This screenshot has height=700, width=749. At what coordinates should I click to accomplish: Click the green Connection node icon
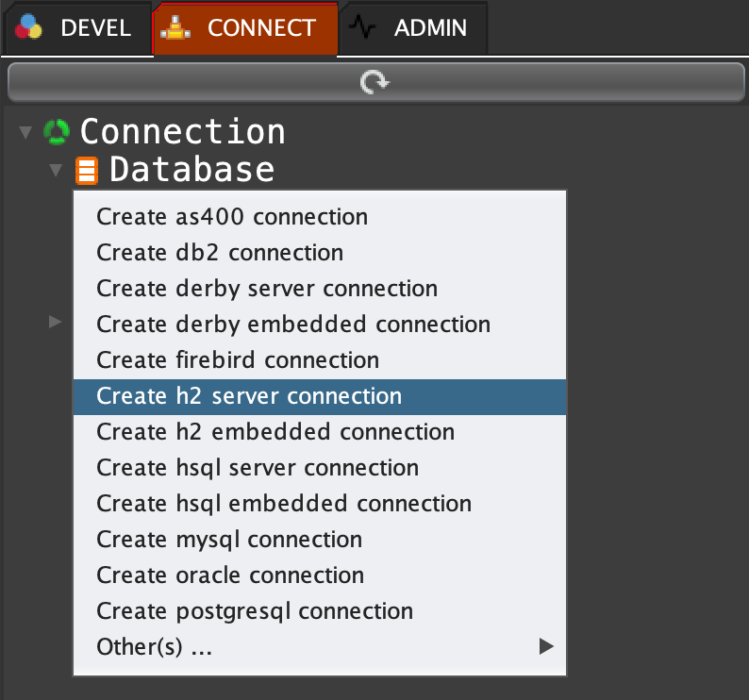click(57, 131)
